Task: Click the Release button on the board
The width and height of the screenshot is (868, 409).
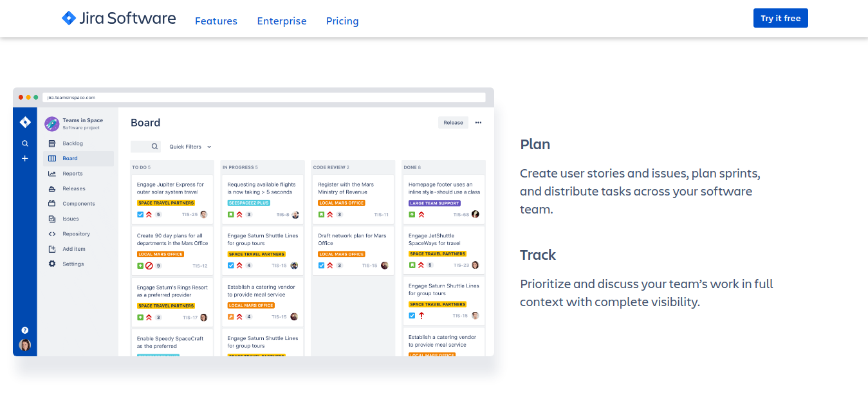Action: (453, 122)
